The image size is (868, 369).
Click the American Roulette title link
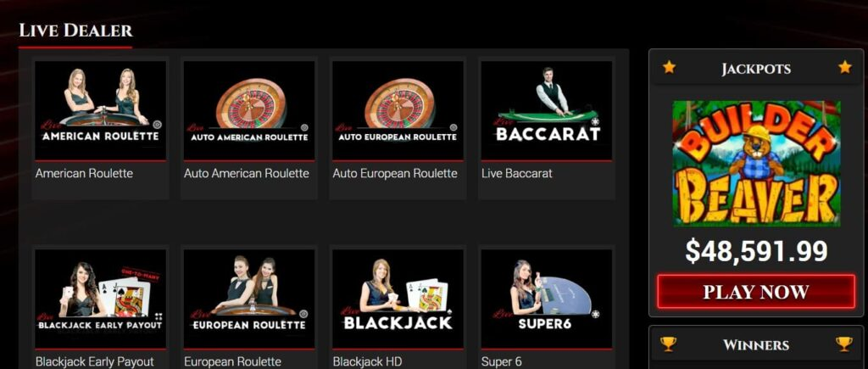(84, 173)
